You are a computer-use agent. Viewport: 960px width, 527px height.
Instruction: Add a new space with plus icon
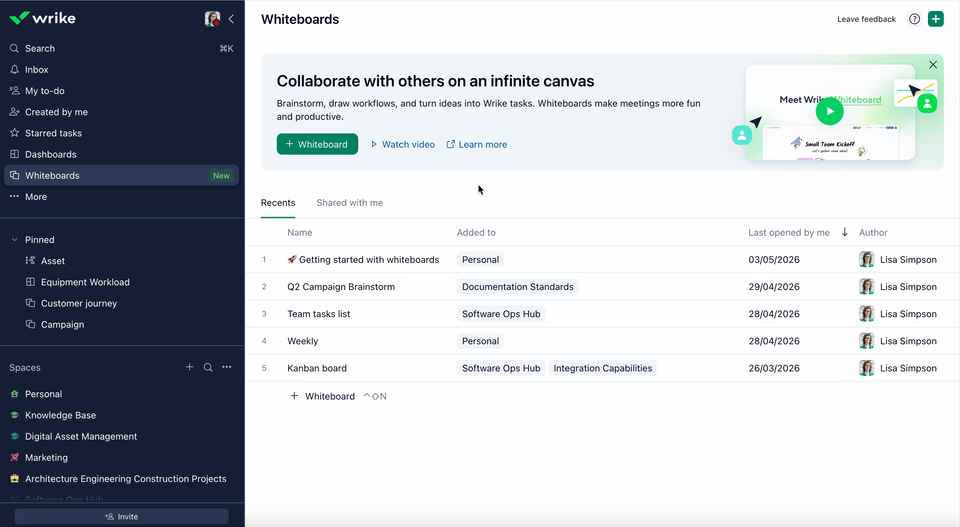pos(189,367)
